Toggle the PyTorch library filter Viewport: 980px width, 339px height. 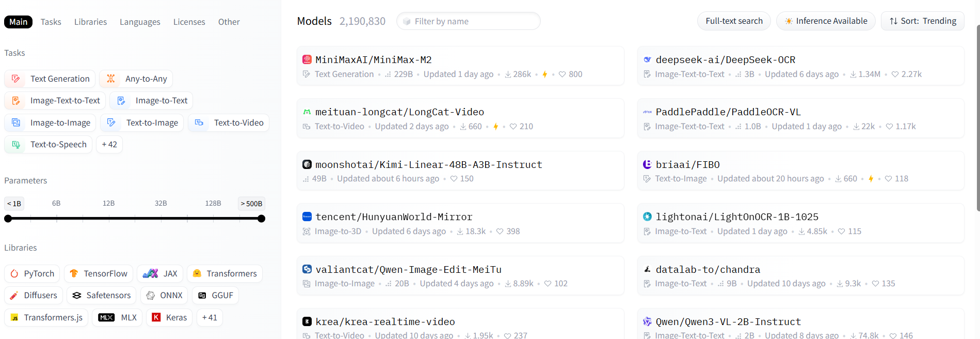(x=33, y=273)
